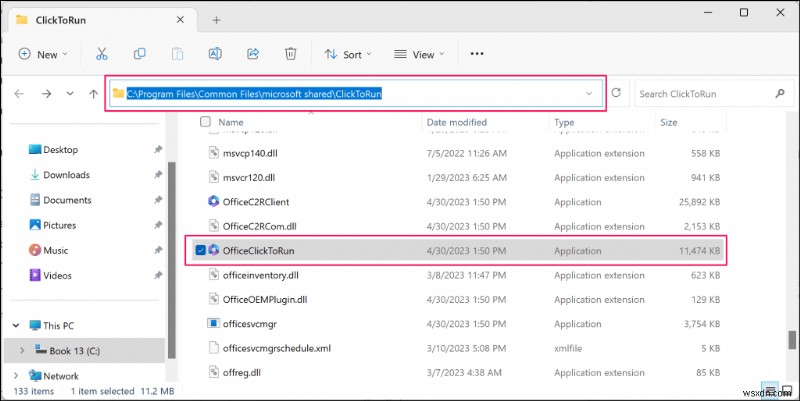Screen dimensions: 800x401
Task: Toggle the select-all checkbox beside Name
Action: coord(205,121)
